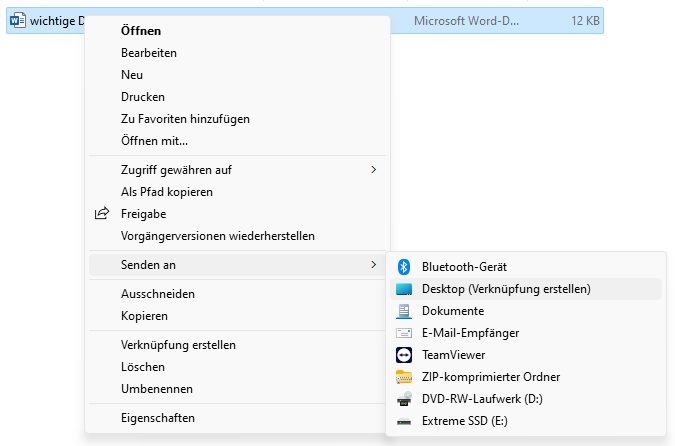Image resolution: width=675 pixels, height=446 pixels.
Task: Select 'Ausschneiden' in context menu
Action: click(x=157, y=294)
